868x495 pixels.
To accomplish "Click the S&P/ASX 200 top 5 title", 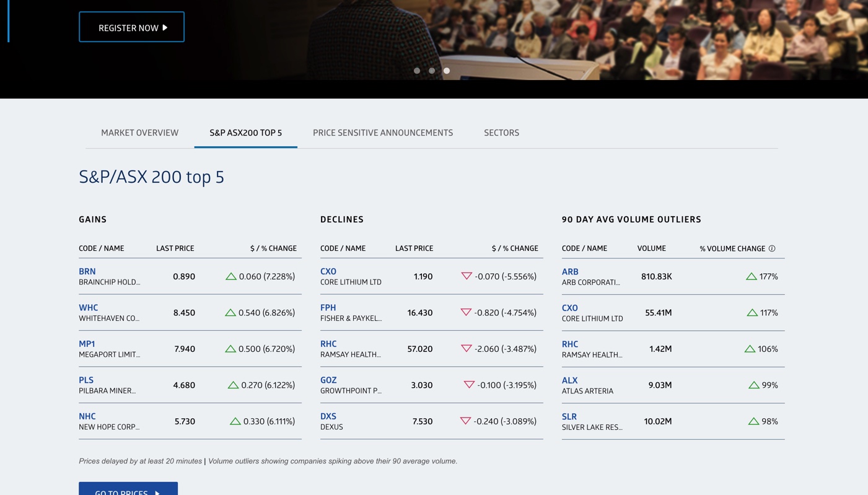I will click(151, 177).
